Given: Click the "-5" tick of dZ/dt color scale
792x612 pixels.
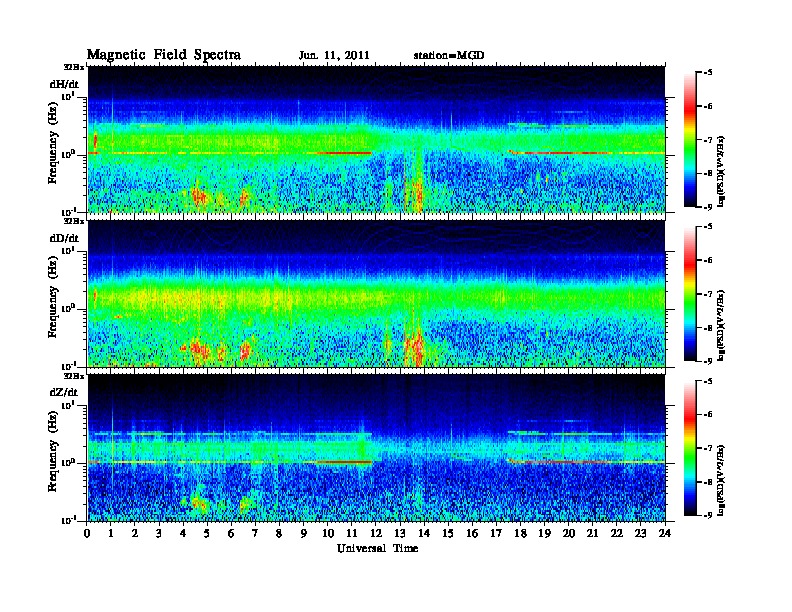Looking at the screenshot, I should (x=708, y=381).
